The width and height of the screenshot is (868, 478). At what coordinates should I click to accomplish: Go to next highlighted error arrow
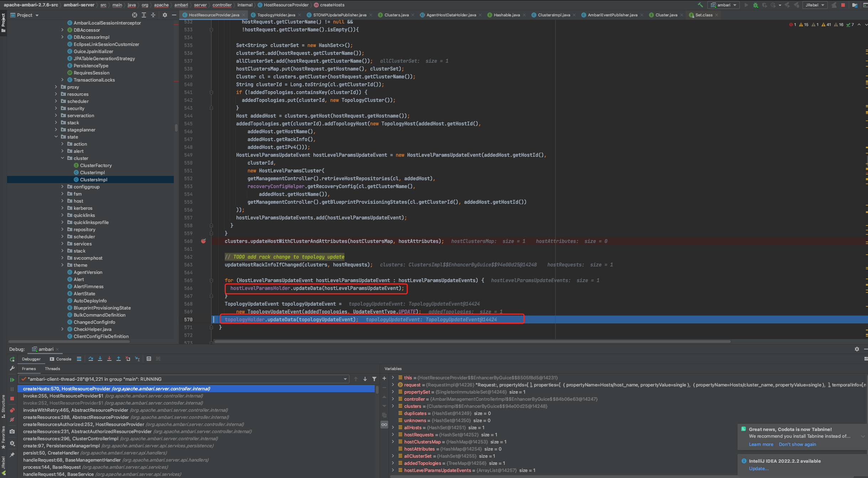(x=866, y=25)
